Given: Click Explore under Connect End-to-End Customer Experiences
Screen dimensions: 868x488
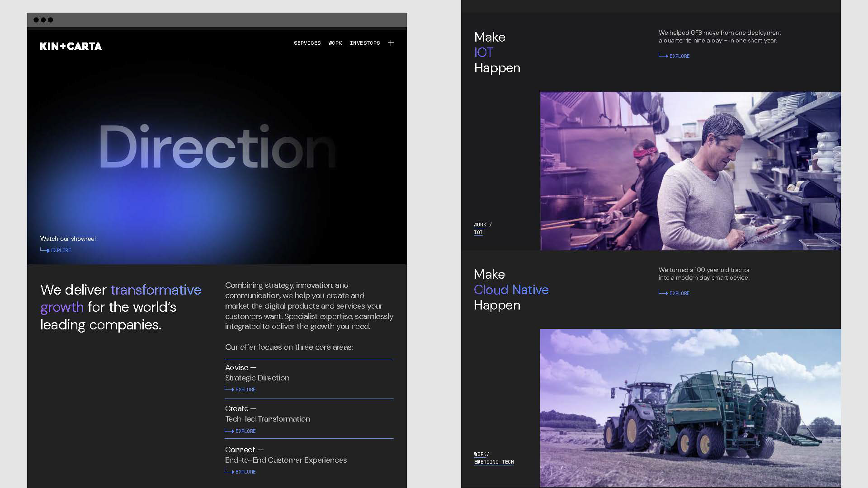Looking at the screenshot, I should [x=241, y=472].
